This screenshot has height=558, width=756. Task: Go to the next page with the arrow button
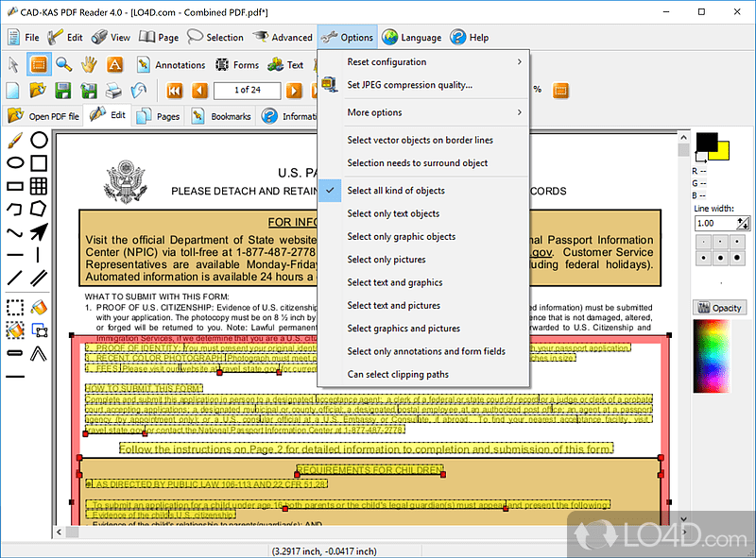tap(293, 91)
